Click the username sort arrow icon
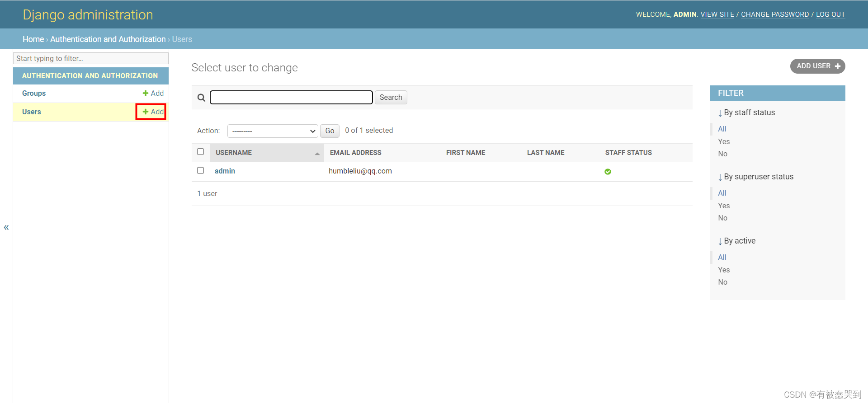This screenshot has height=403, width=868. pos(317,154)
